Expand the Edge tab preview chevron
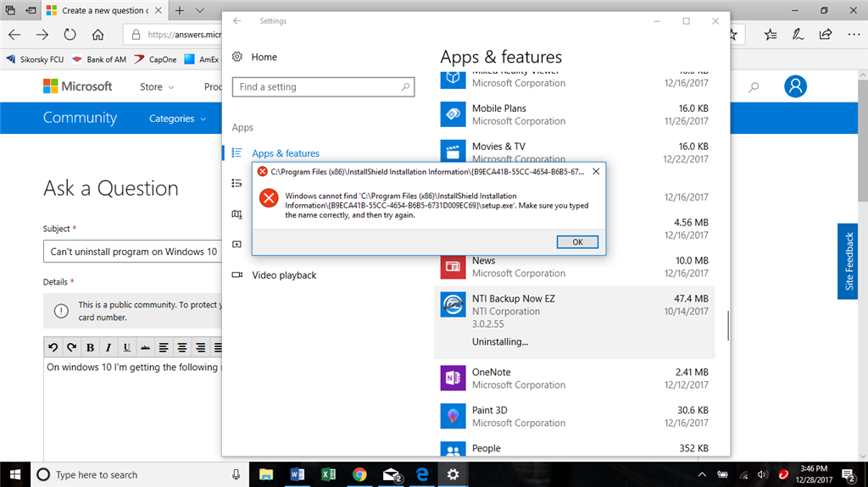The image size is (868, 487). tap(200, 10)
